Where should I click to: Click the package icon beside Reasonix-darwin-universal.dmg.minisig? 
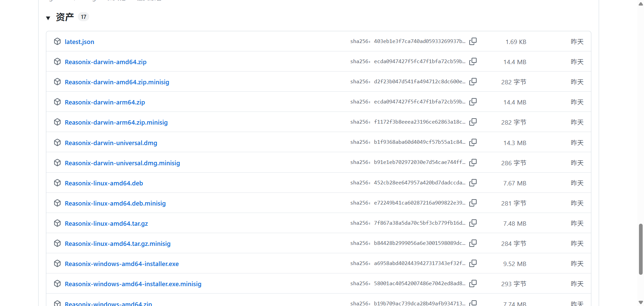tap(57, 163)
